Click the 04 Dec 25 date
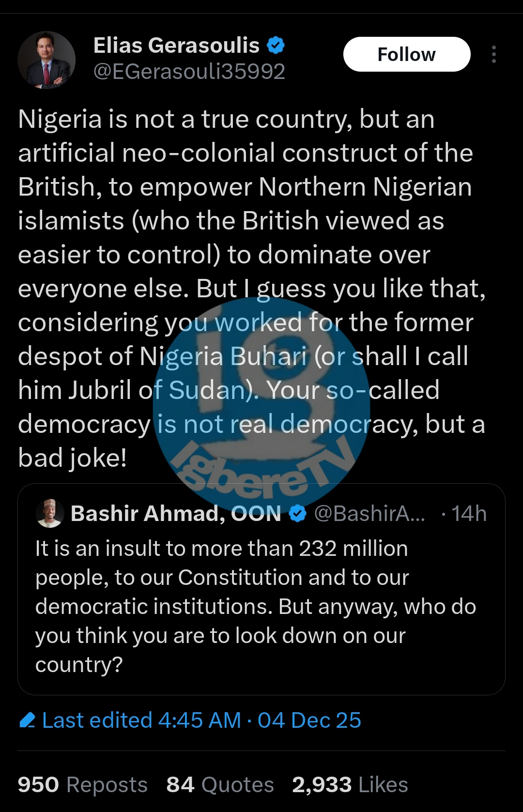The width and height of the screenshot is (523, 812). pos(309,720)
